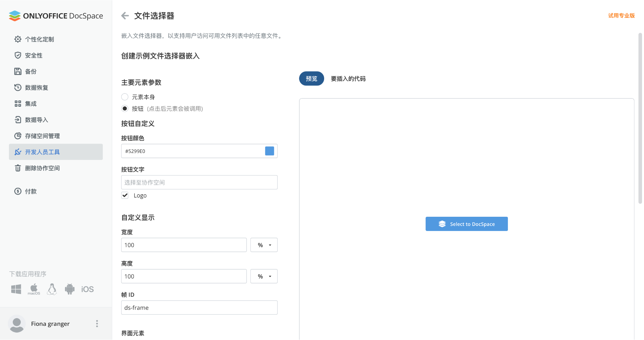Open Fiona granger's profile options menu
644x340 pixels.
[x=97, y=323]
